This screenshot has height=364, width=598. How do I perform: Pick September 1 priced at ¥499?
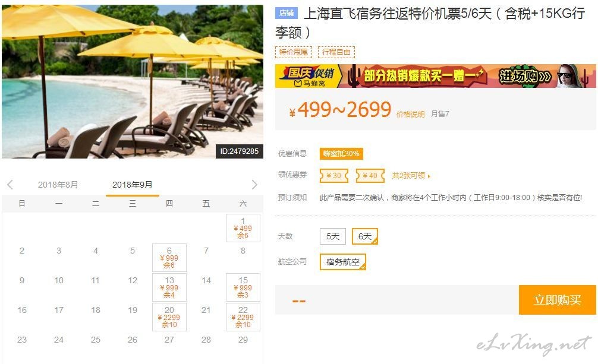click(x=243, y=228)
